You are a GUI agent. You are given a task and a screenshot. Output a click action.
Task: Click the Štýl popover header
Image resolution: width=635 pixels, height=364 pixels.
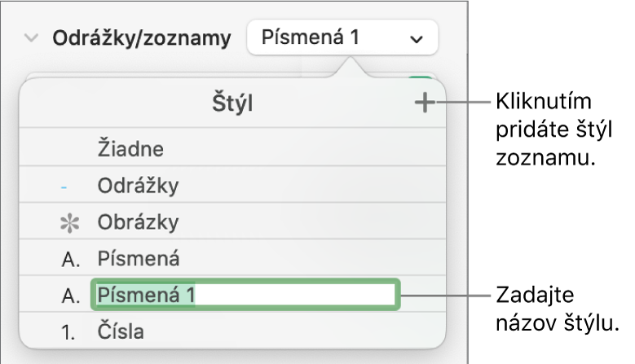click(233, 104)
